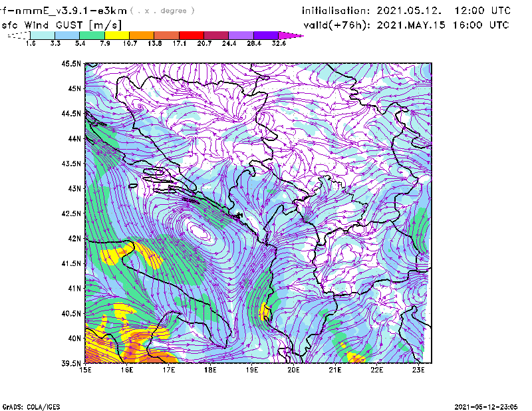Click the 32.6 legend value
The image size is (532, 411).
[x=279, y=43]
